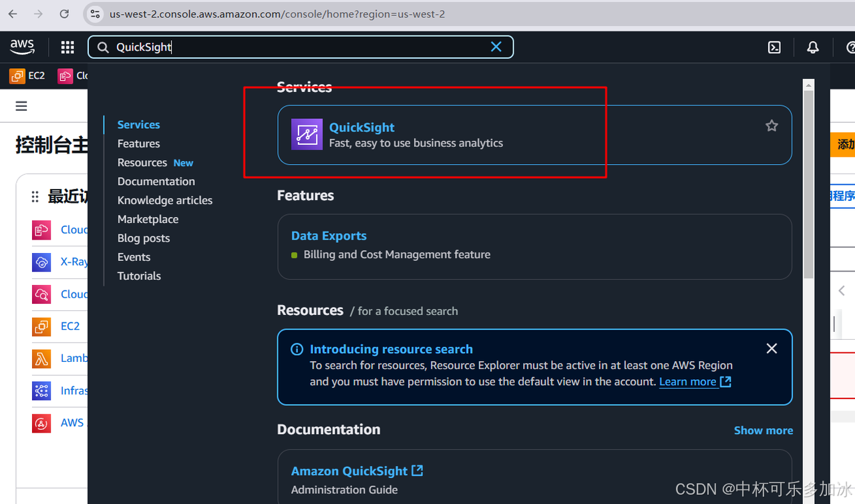Click the browser address bar URL
Image resolution: width=855 pixels, height=504 pixels.
(x=277, y=14)
